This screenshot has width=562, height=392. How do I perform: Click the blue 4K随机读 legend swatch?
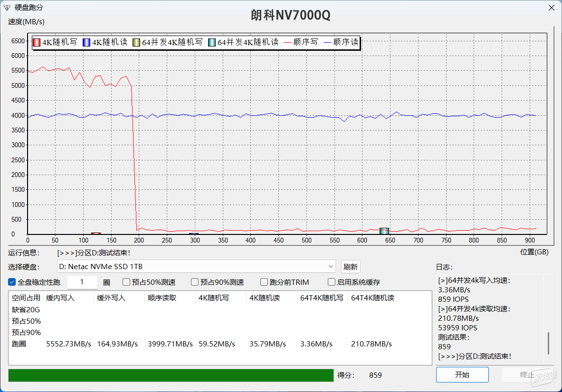pos(86,42)
